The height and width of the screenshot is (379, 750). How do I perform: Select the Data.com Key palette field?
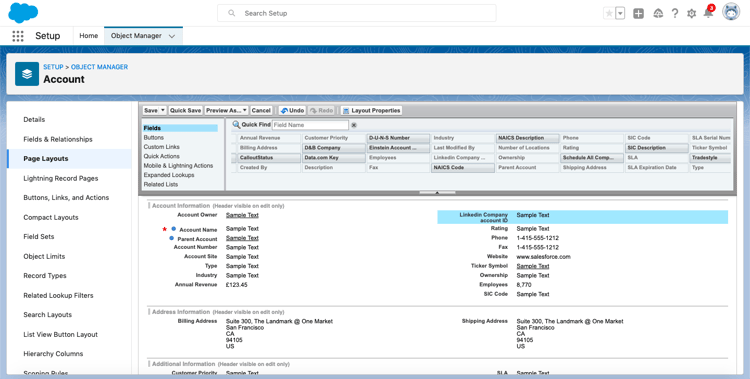[x=333, y=158]
